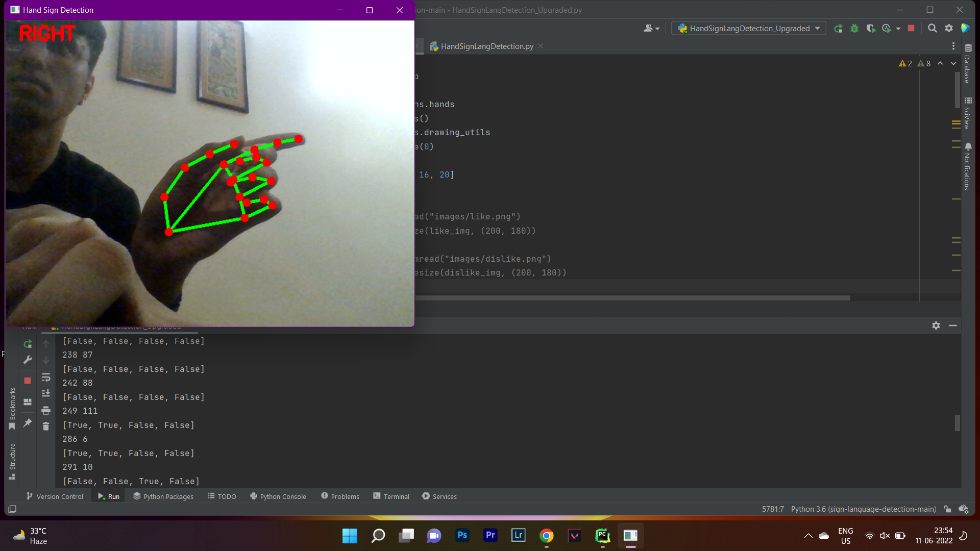The image size is (980, 551).
Task: Stop the process in the Run panel
Action: [28, 381]
